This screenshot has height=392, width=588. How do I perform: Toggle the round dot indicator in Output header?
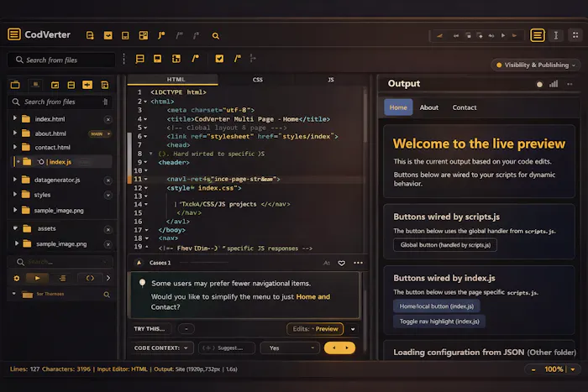pos(539,84)
